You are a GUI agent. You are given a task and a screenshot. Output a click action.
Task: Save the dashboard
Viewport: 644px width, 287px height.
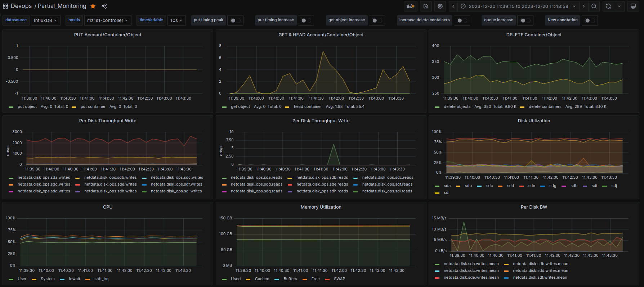click(425, 6)
